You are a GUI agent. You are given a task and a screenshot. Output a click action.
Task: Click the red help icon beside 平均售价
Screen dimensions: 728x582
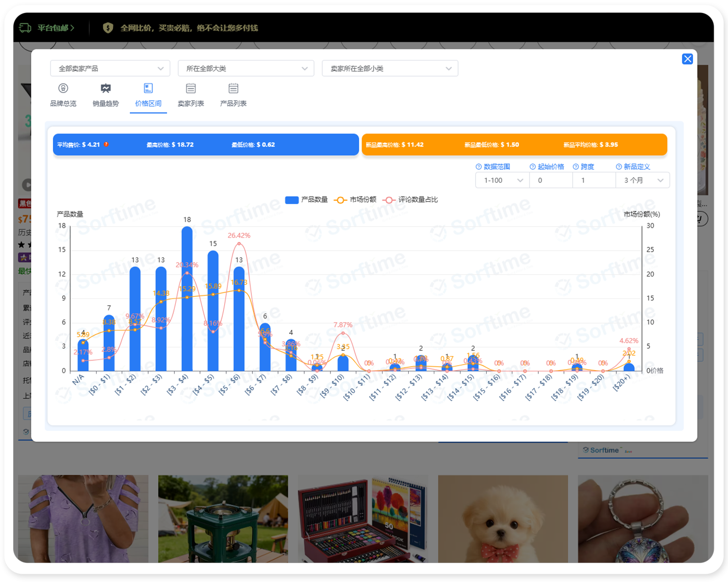pos(106,145)
